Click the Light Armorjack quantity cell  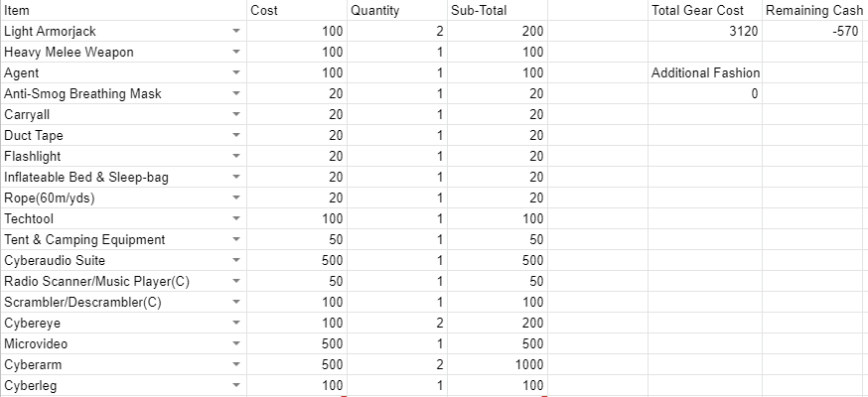click(396, 32)
